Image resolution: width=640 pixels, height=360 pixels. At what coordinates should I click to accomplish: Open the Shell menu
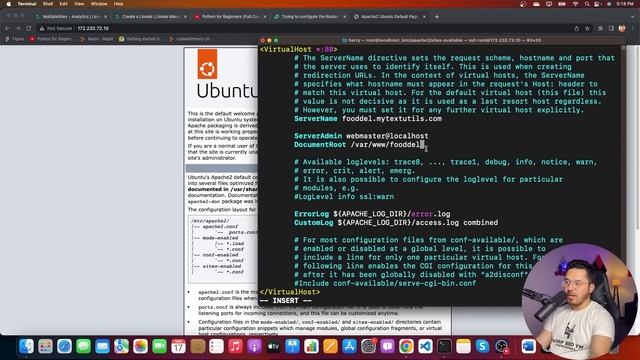tap(48, 4)
